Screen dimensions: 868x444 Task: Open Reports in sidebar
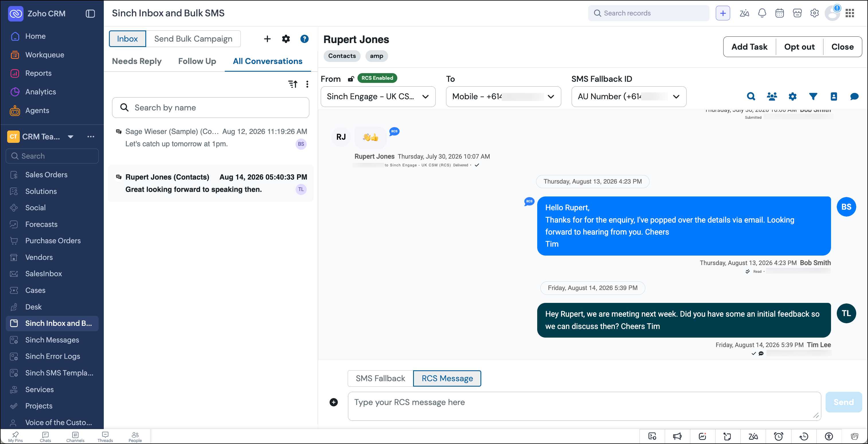[38, 73]
